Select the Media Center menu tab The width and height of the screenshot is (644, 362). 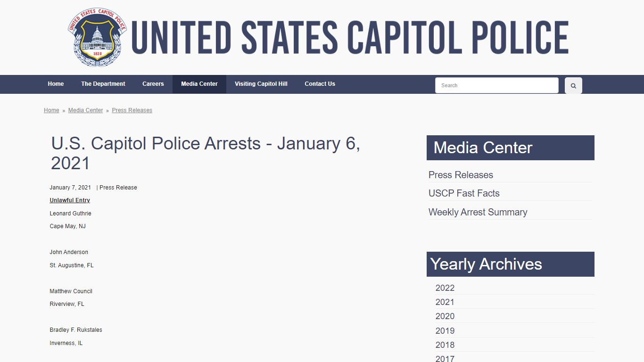coord(199,84)
